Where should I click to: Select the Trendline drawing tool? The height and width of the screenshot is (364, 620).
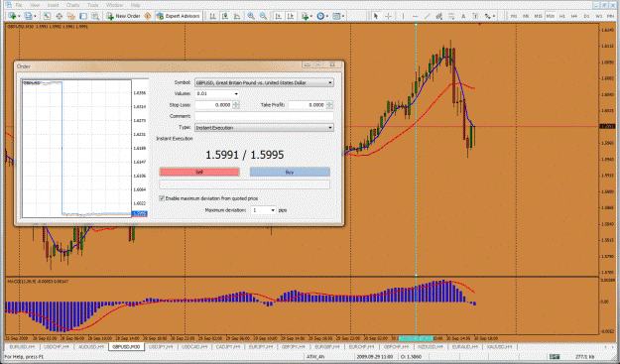click(x=427, y=16)
